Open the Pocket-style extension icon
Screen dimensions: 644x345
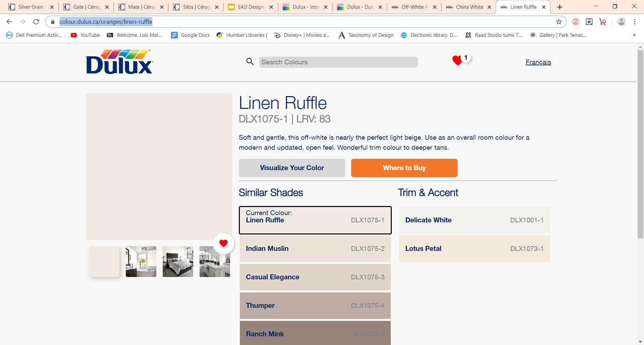[589, 22]
